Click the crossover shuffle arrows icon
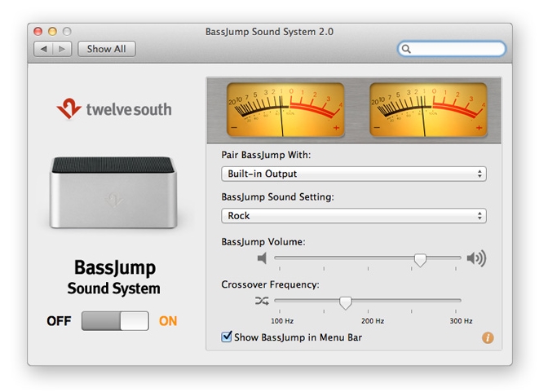This screenshot has height=392, width=548. coord(261,301)
